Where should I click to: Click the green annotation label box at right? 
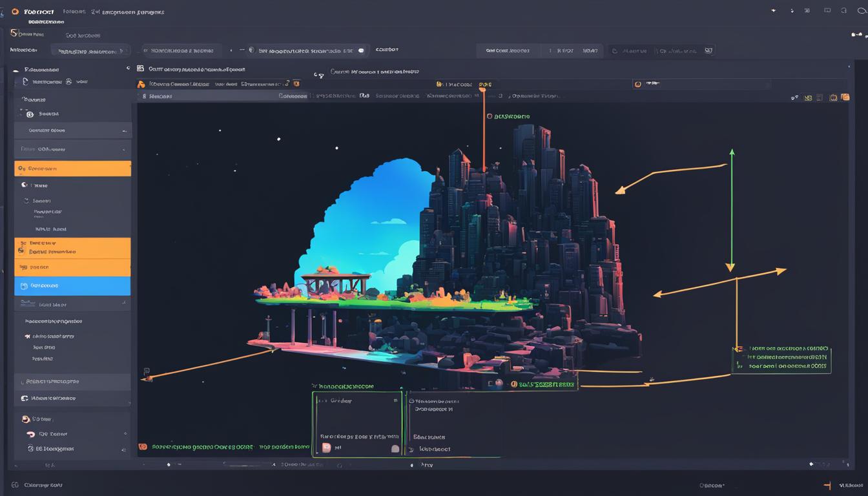click(782, 358)
